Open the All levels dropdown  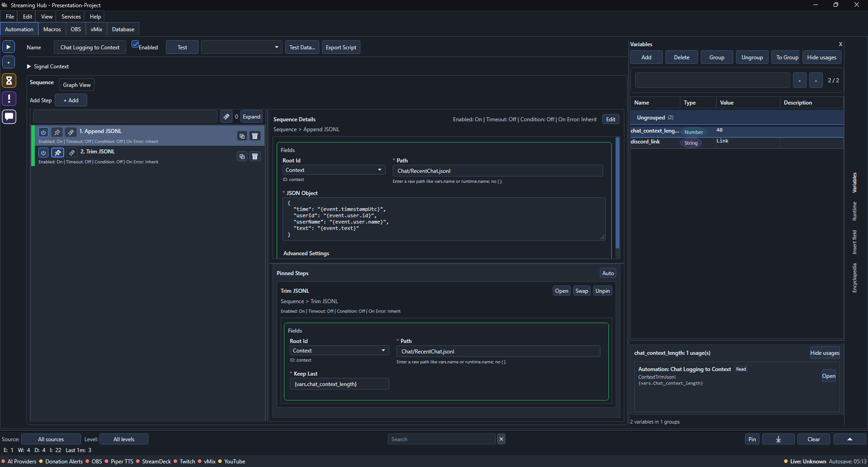(124, 439)
